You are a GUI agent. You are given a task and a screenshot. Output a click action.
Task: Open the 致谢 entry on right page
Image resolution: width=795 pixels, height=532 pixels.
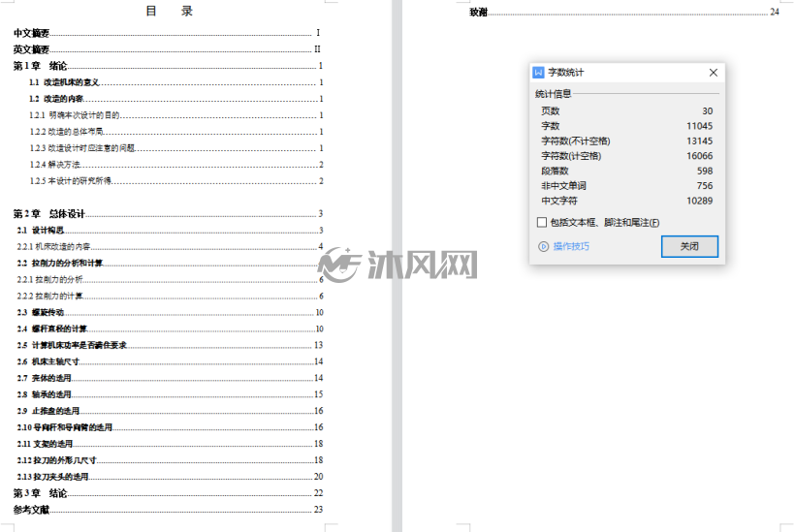point(624,12)
